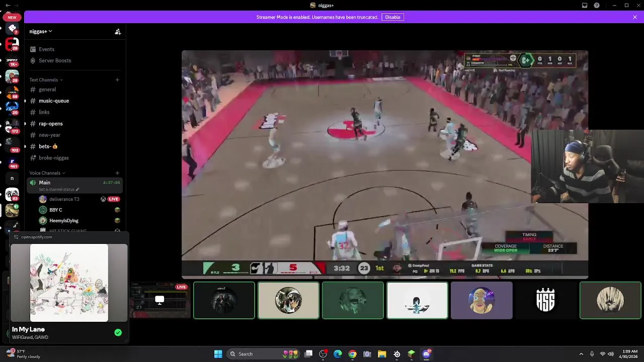Open Task View on the taskbar
644x362 pixels.
[x=308, y=354]
